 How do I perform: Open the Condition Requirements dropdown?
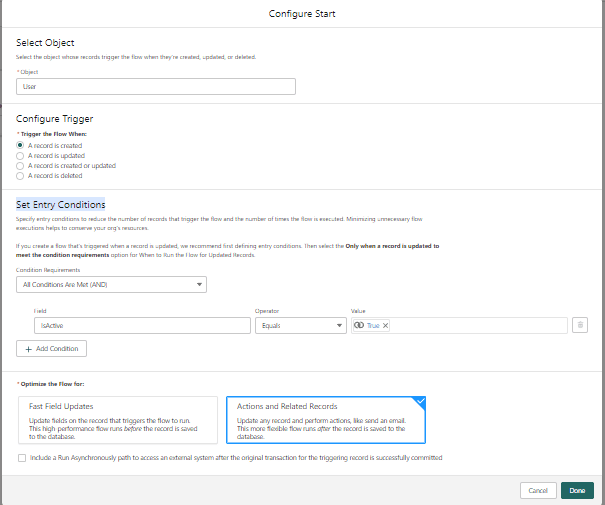[x=111, y=285]
